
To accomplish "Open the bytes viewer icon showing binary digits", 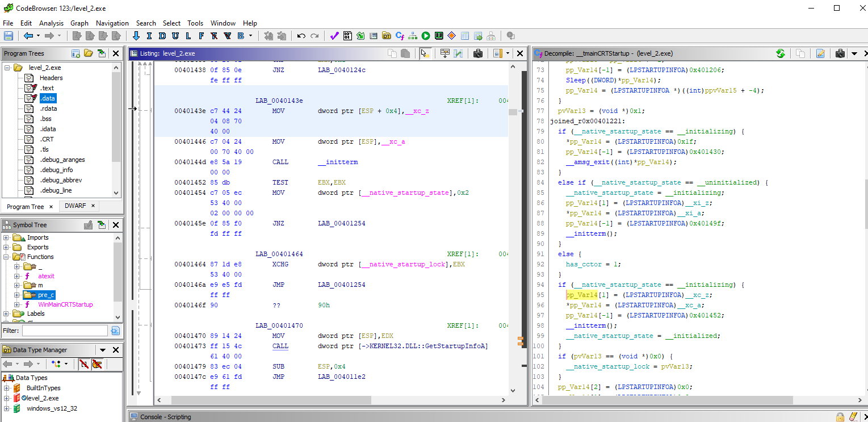I will [x=347, y=36].
